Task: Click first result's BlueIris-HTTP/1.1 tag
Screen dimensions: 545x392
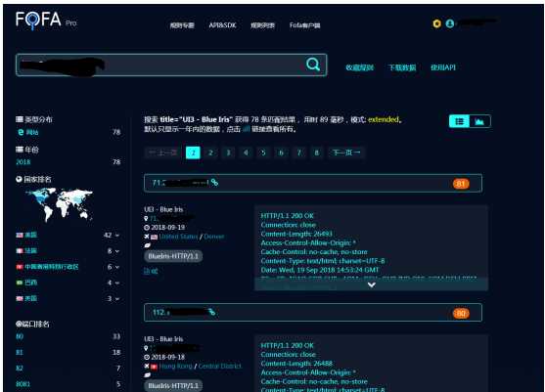Action: [173, 256]
